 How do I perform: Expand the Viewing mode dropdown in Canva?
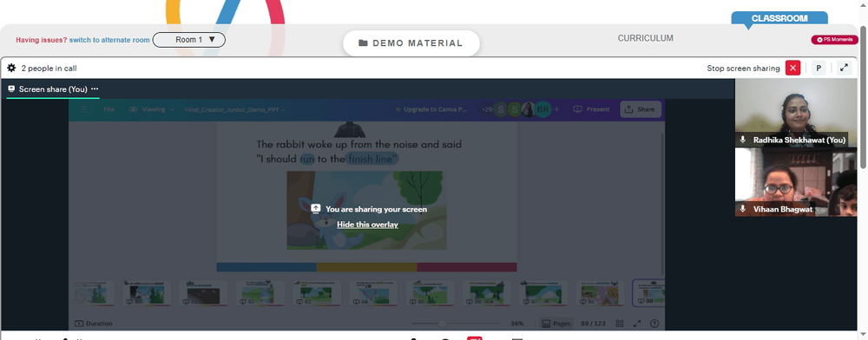pos(153,109)
